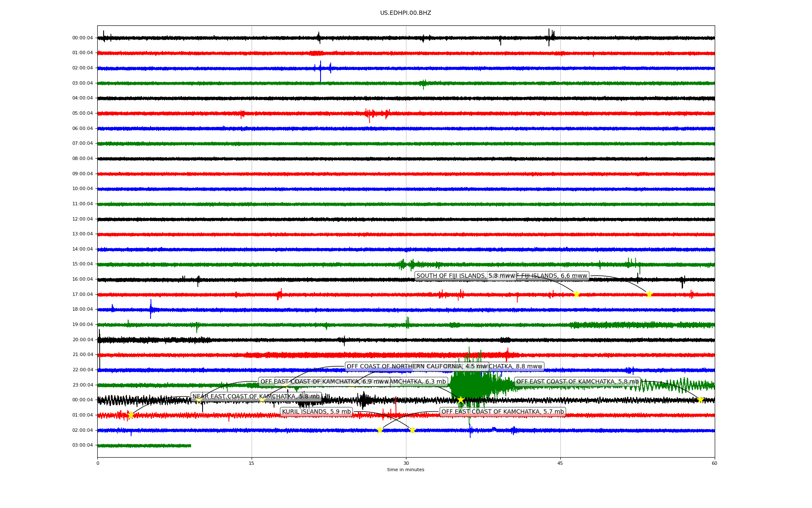Click the star at 35 minutes on black trace

[x=461, y=400]
